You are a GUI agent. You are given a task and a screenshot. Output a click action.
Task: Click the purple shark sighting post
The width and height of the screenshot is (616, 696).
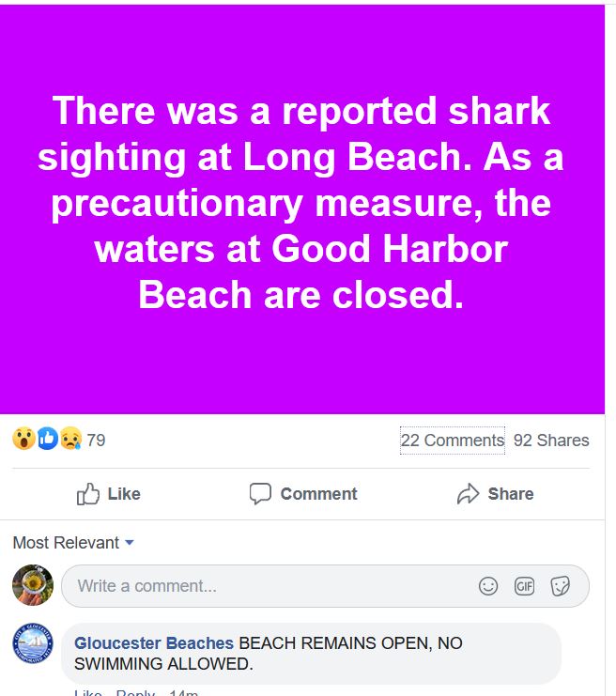click(x=302, y=209)
